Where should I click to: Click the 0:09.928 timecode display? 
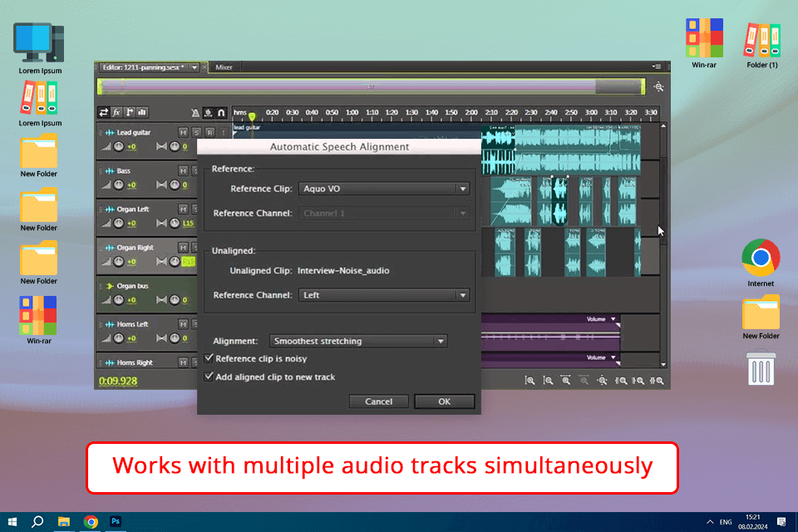coord(118,382)
